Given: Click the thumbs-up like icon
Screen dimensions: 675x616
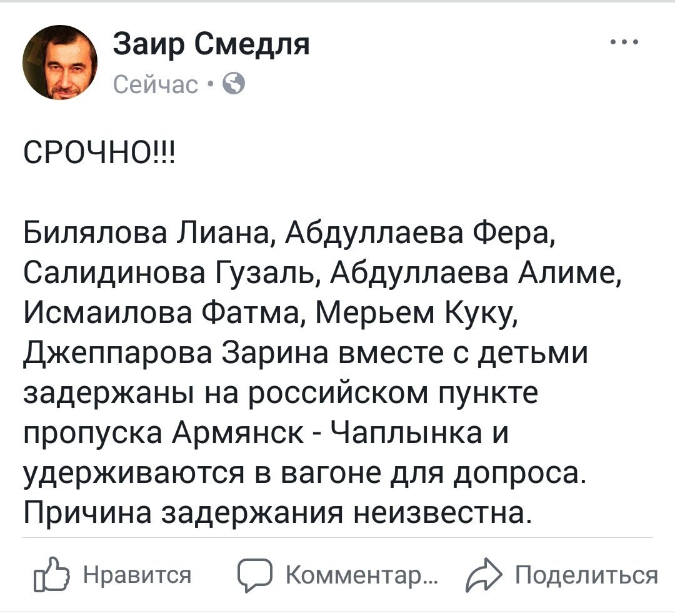Looking at the screenshot, I should 53,575.
